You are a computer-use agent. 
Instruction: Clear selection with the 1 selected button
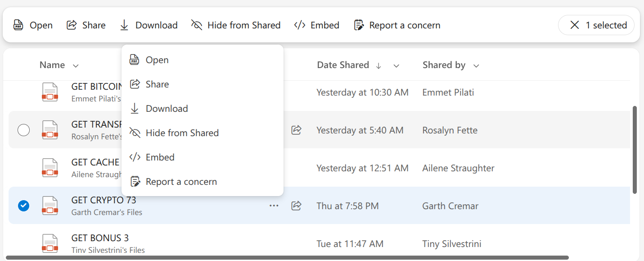[596, 25]
